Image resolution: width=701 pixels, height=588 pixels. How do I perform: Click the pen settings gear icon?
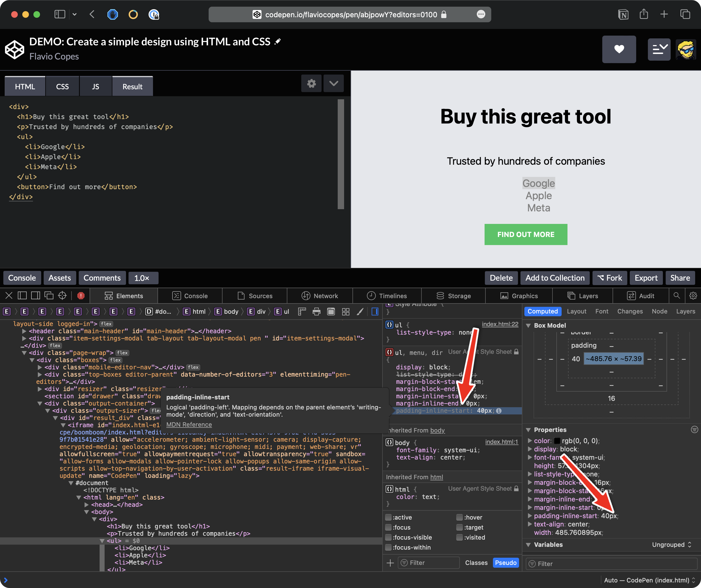point(311,83)
